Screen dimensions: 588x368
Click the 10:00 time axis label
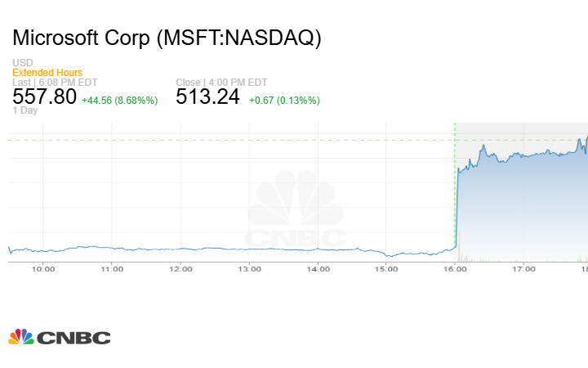click(43, 268)
